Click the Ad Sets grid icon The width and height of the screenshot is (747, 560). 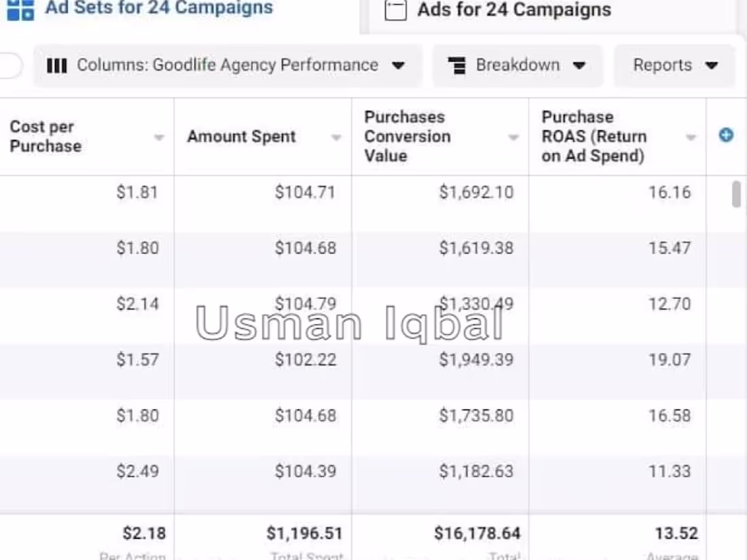click(x=22, y=10)
